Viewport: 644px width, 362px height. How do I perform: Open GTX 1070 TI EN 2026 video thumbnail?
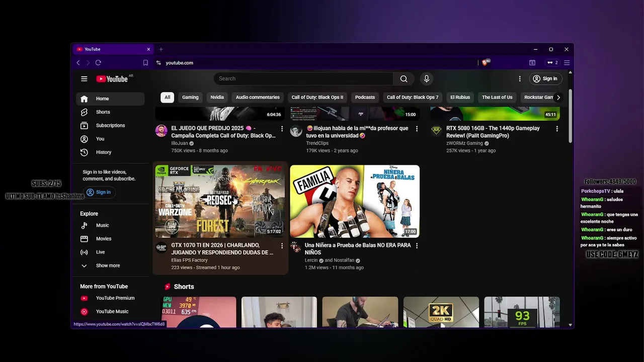click(220, 201)
